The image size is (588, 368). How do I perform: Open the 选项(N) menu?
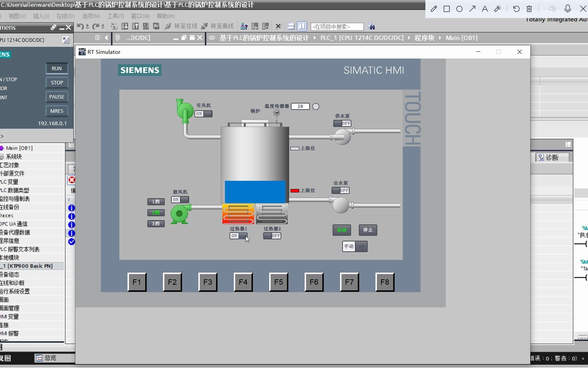91,16
